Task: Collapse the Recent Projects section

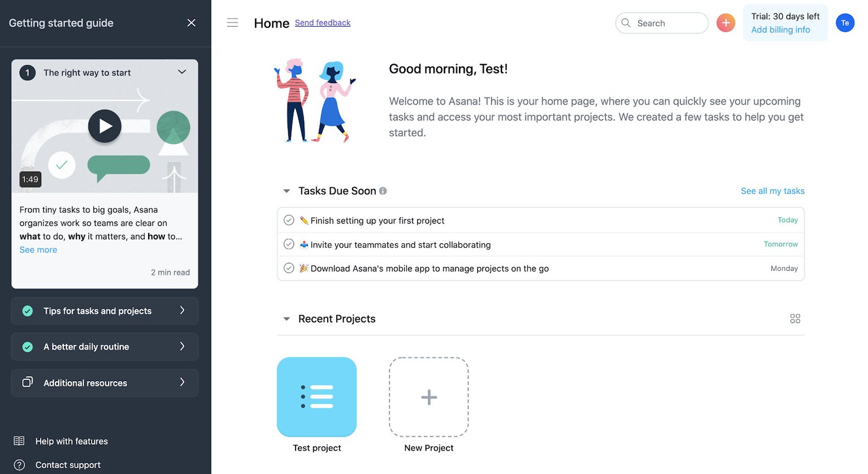Action: [287, 318]
